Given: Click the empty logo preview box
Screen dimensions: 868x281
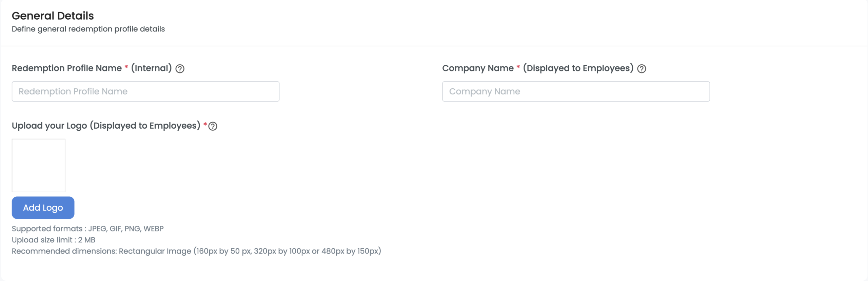Looking at the screenshot, I should pyautogui.click(x=39, y=165).
